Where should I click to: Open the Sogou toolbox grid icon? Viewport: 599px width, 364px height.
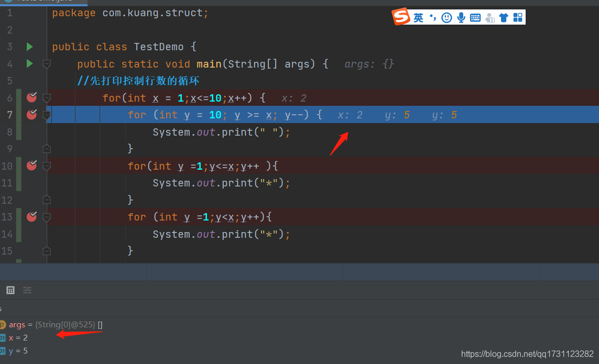[x=518, y=18]
